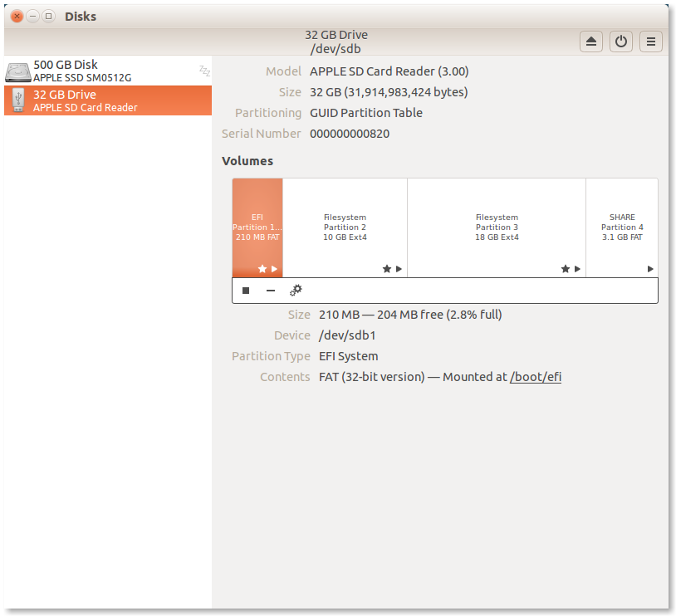Open the hamburger drive options menu
676x616 pixels.
[x=650, y=42]
